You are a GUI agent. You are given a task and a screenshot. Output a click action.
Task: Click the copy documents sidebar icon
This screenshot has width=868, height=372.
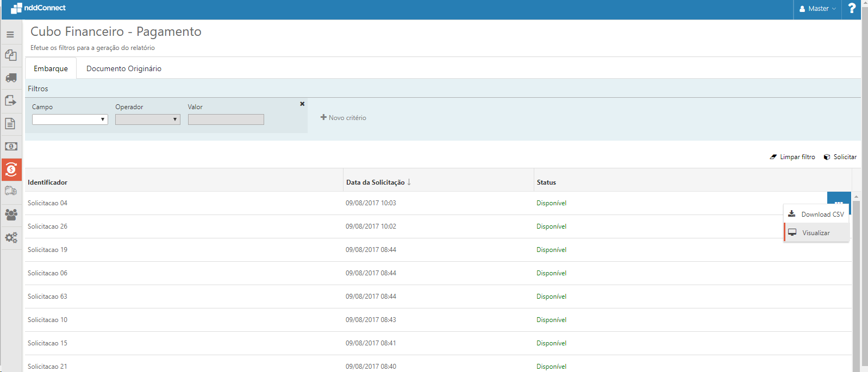pyautogui.click(x=11, y=55)
